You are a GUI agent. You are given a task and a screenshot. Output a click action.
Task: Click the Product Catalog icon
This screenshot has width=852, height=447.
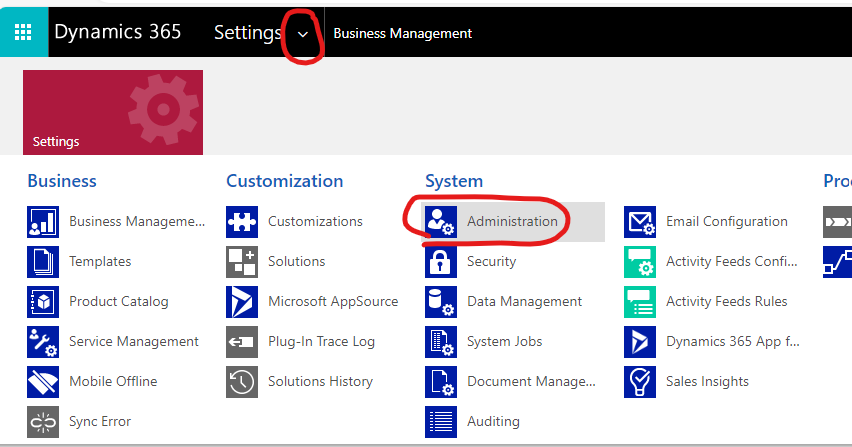click(43, 301)
